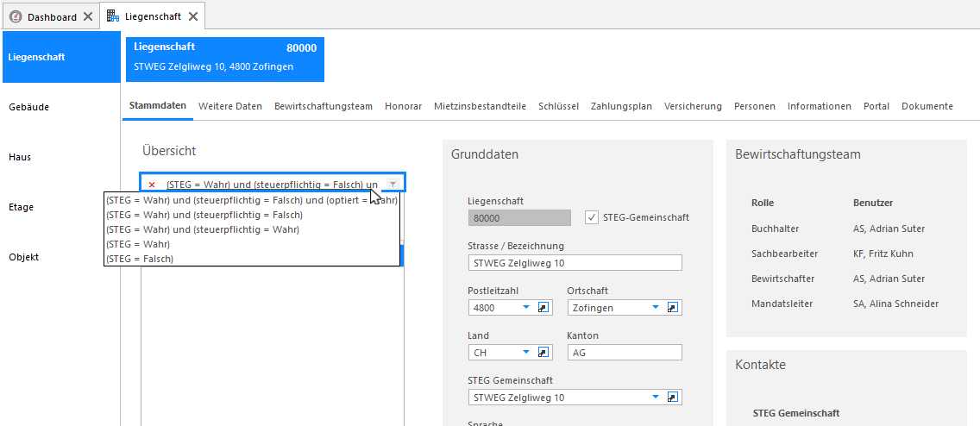Click the Strasse / Bezeichnung input field
980x426 pixels.
tap(575, 262)
